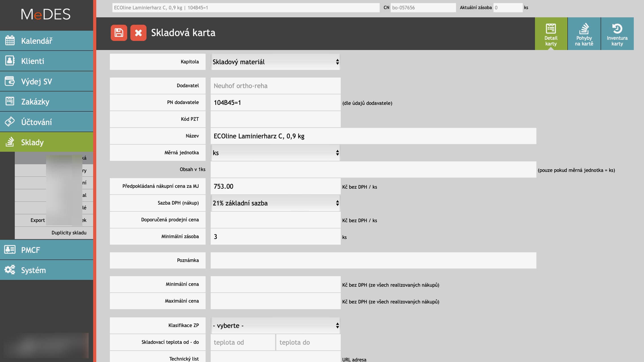Expand the Měrná jednotka dropdown
Image resolution: width=644 pixels, height=362 pixels.
click(275, 153)
